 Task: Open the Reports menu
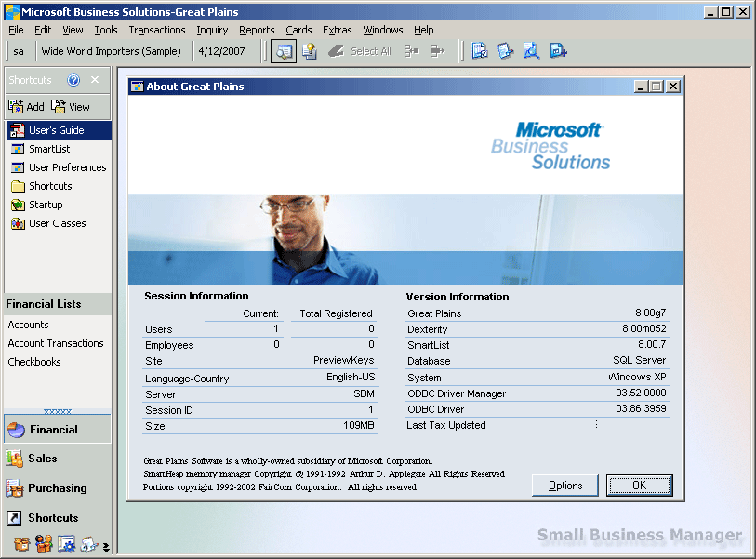(x=257, y=30)
